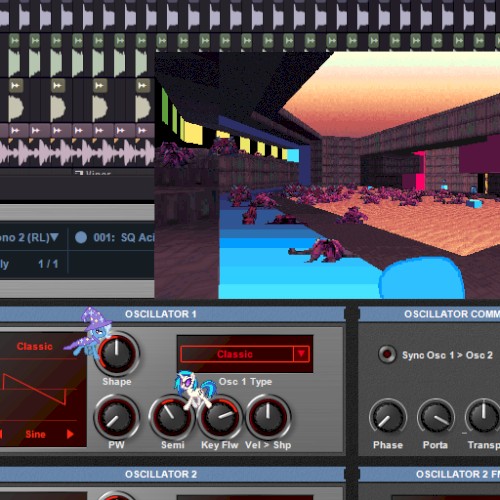Click the red arrow of the Osc 1 Type box
The width and height of the screenshot is (500, 500).
click(301, 354)
